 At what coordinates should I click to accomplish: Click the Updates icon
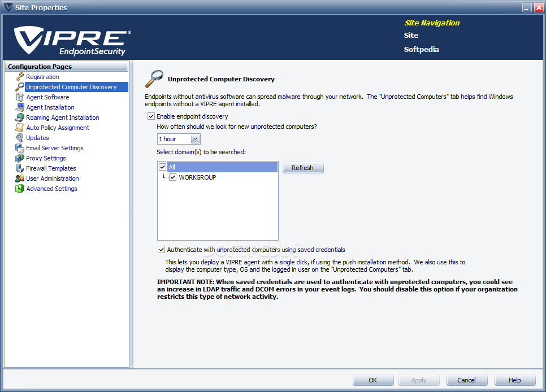click(20, 137)
